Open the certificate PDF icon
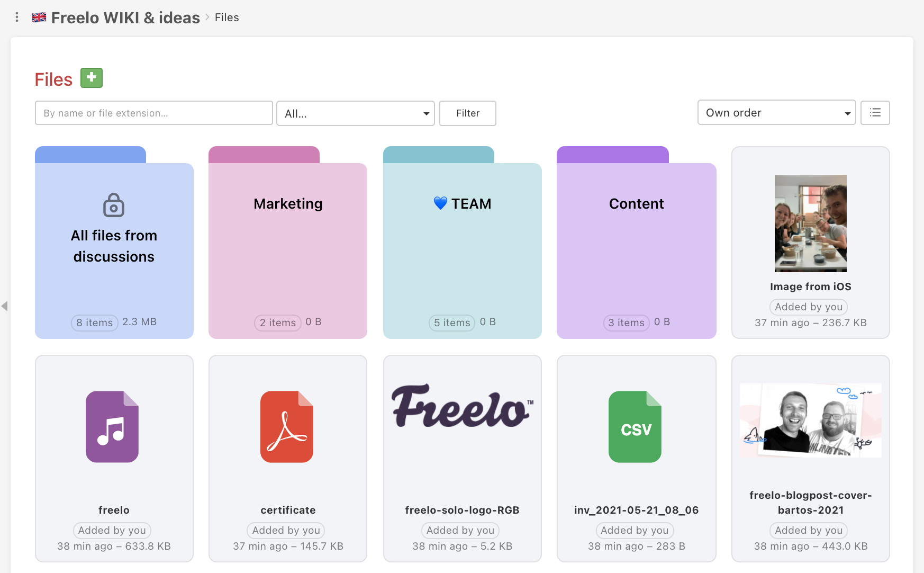 pyautogui.click(x=287, y=427)
